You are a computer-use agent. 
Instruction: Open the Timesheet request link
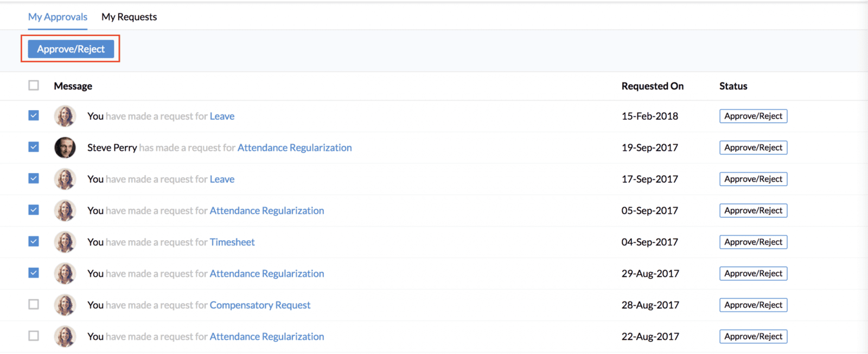(232, 242)
